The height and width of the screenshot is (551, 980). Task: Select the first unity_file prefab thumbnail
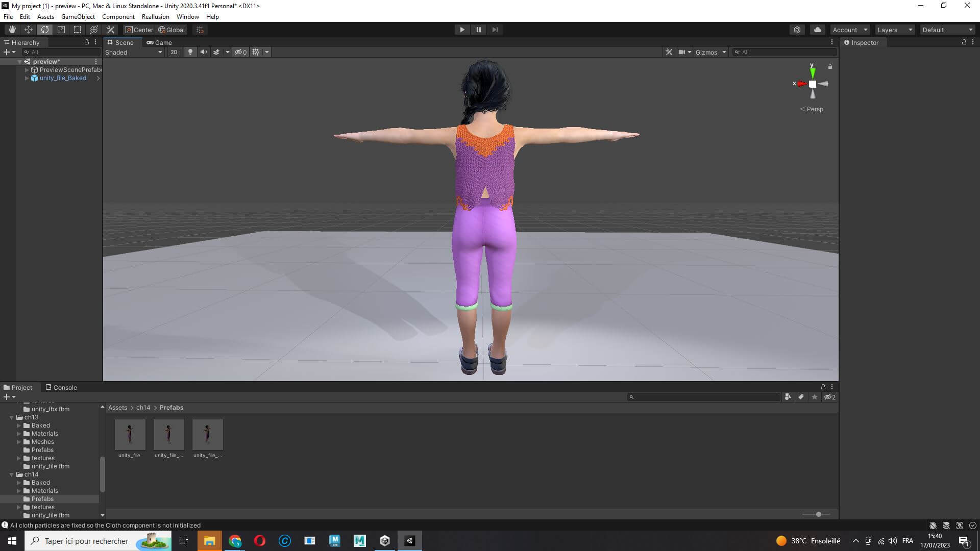[130, 435]
